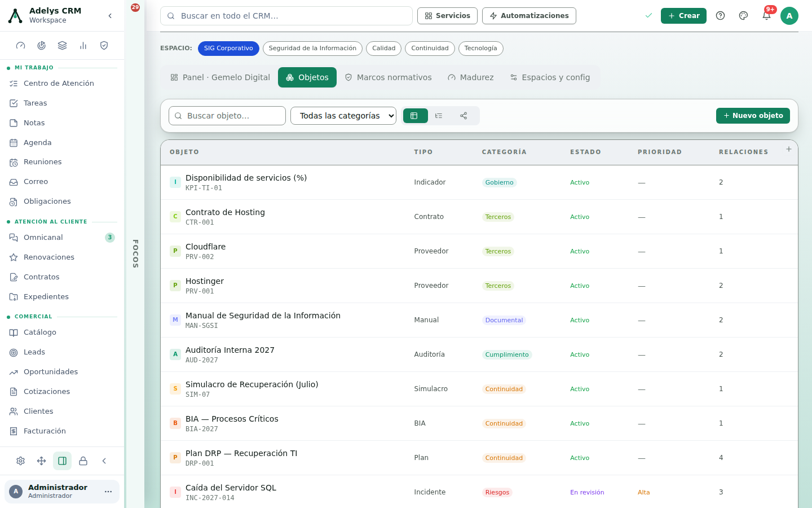Click Nuevo objeto button
The image size is (812, 508).
point(753,116)
